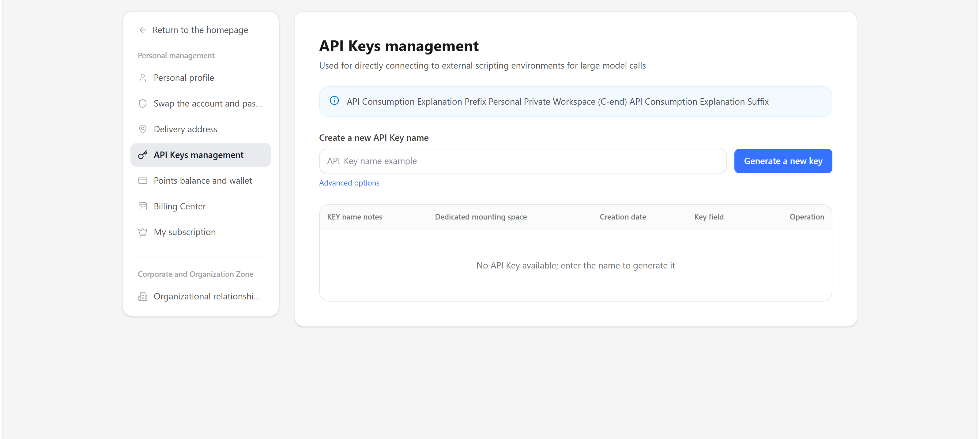Click the building icon for Organizational relationship

(x=143, y=296)
